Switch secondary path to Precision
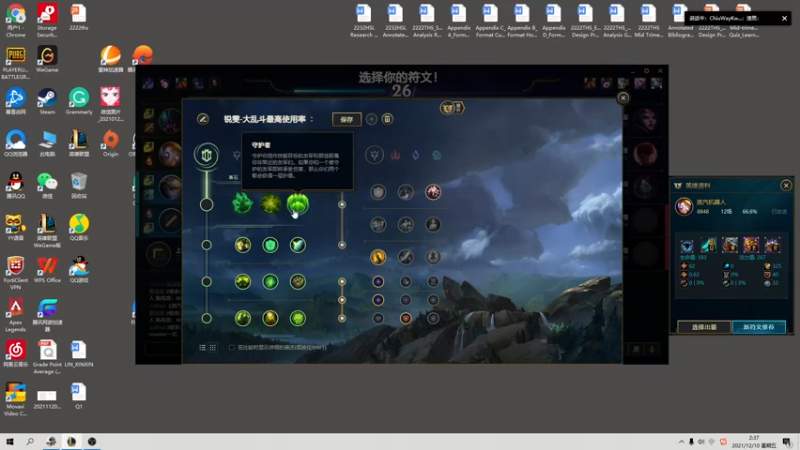The height and width of the screenshot is (450, 800). tap(374, 155)
